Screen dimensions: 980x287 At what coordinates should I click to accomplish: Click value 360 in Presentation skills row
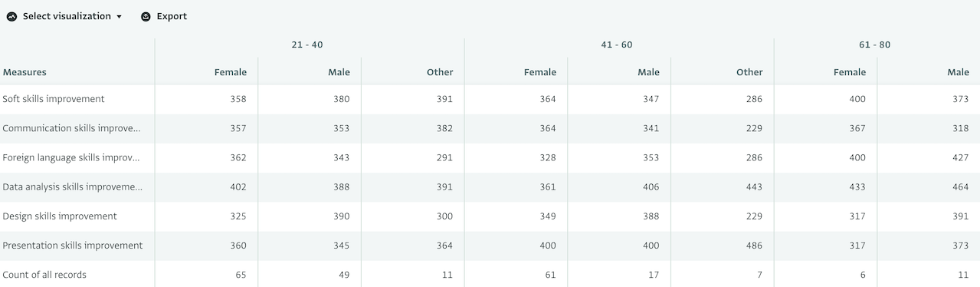(x=238, y=245)
